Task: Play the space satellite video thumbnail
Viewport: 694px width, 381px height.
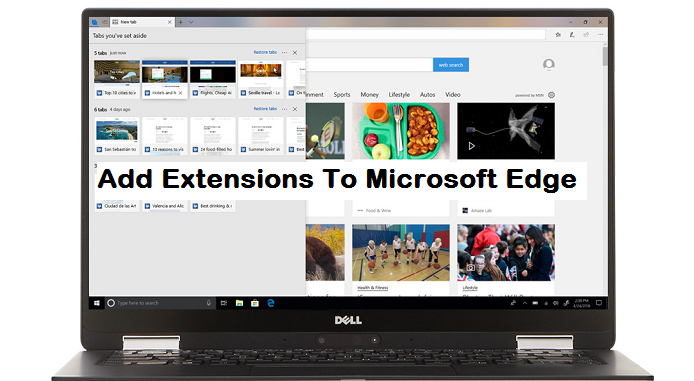Action: (x=506, y=131)
